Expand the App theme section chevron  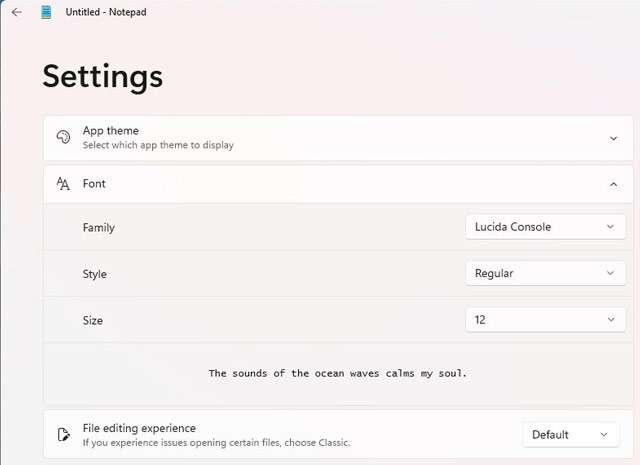[x=613, y=138]
